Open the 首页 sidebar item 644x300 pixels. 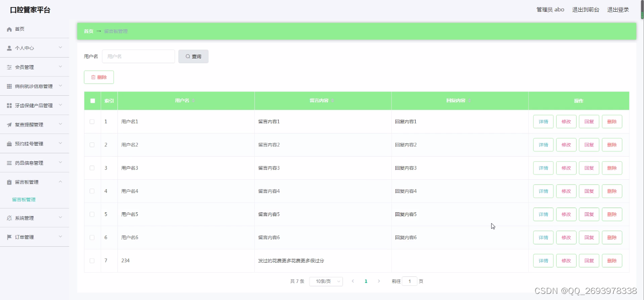coord(34,29)
